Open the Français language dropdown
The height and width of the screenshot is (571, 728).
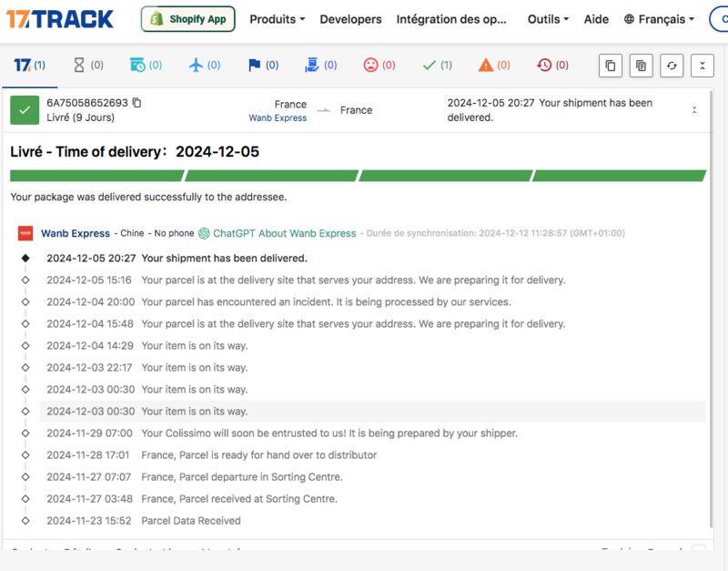coord(659,19)
